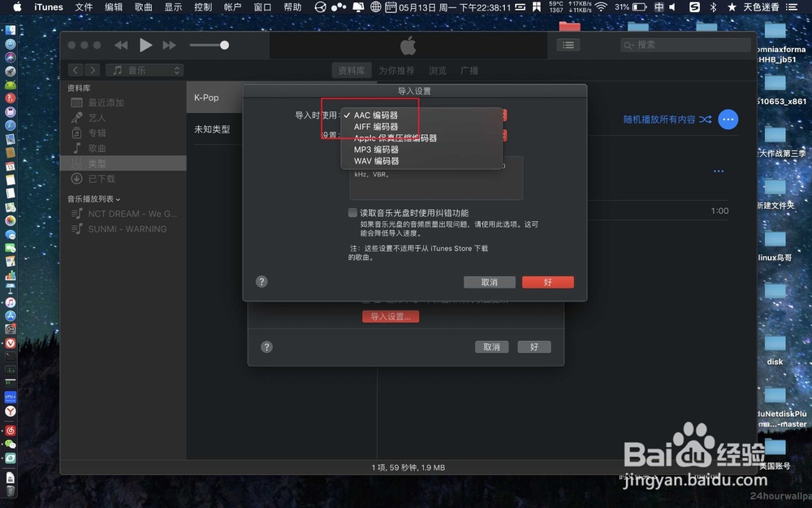Image resolution: width=812 pixels, height=508 pixels.
Task: Open the 音乐 media type dropdown
Action: click(x=145, y=70)
